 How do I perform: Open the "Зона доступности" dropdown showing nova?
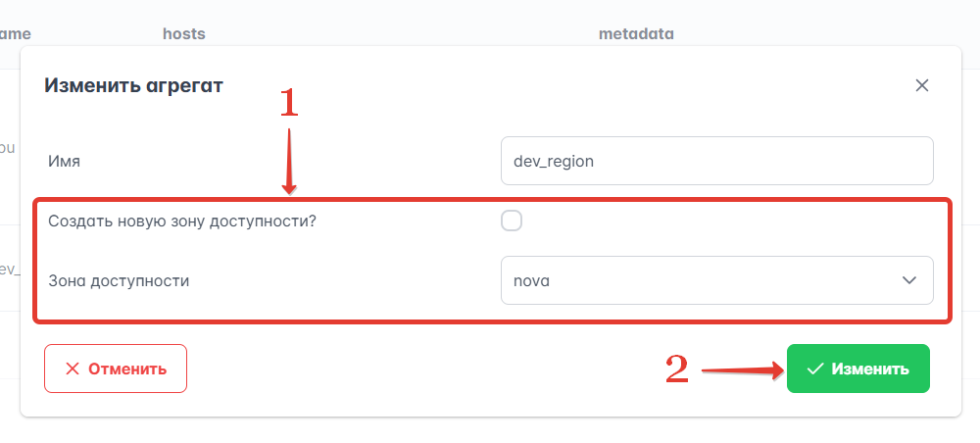(x=715, y=280)
